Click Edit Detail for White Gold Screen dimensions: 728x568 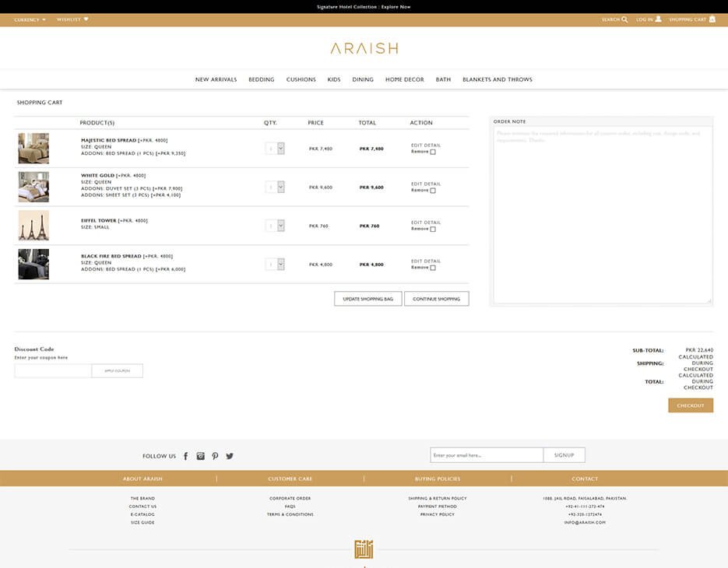pos(426,184)
